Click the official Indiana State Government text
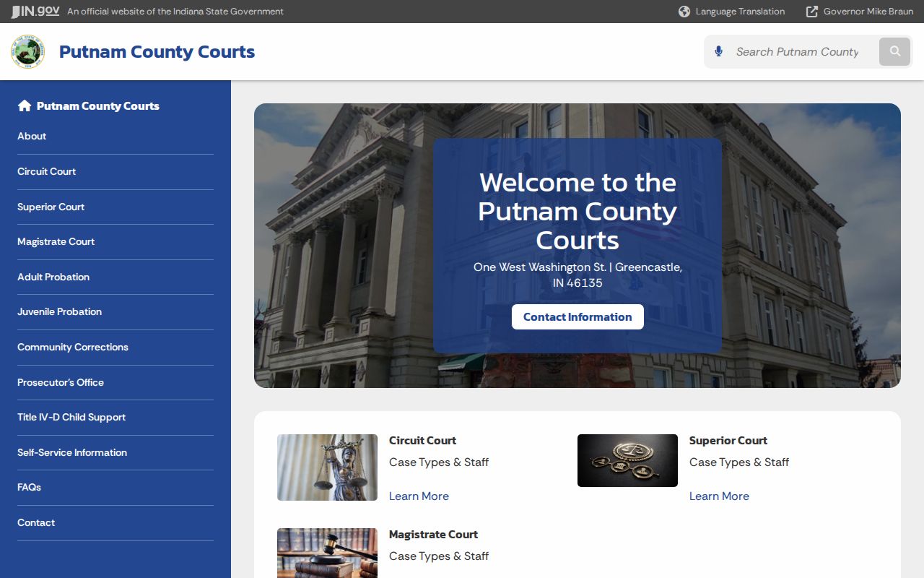Screen dimensions: 924x578 (x=175, y=12)
